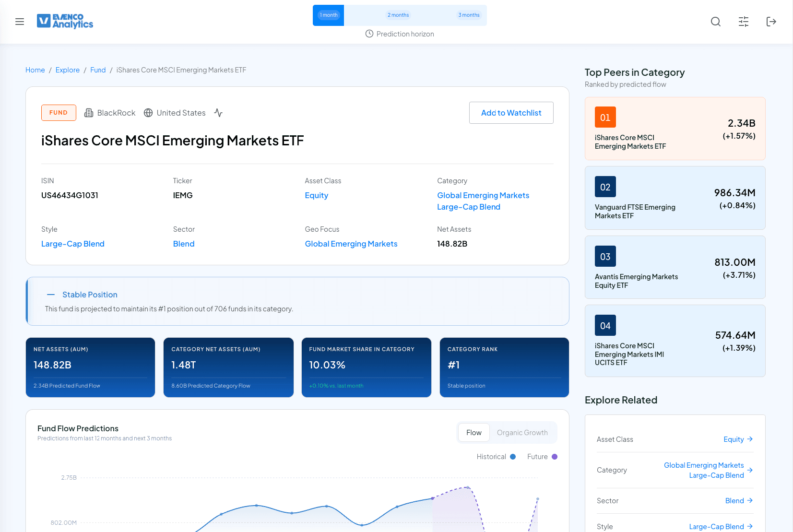Switch chart to Organic Growth view
The image size is (793, 532).
tap(522, 433)
